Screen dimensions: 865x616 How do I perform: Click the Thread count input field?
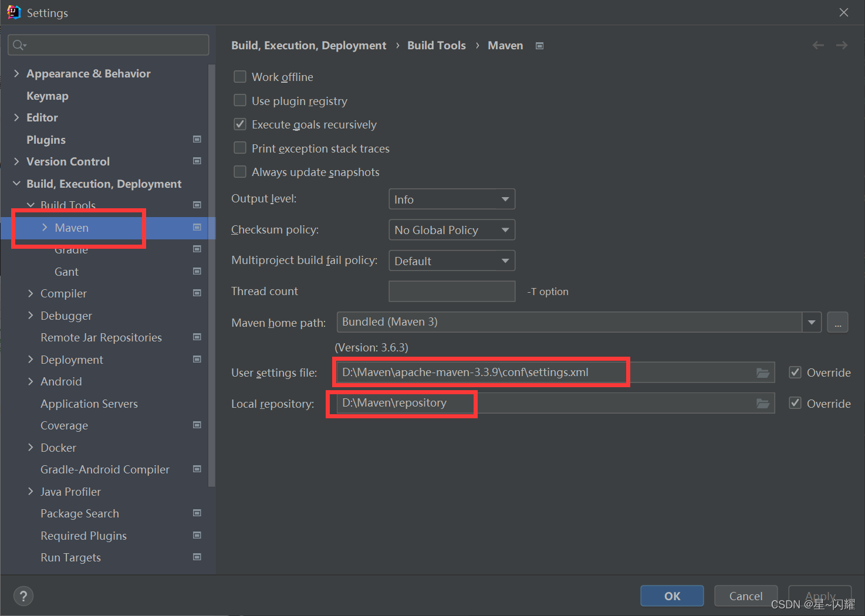tap(452, 291)
